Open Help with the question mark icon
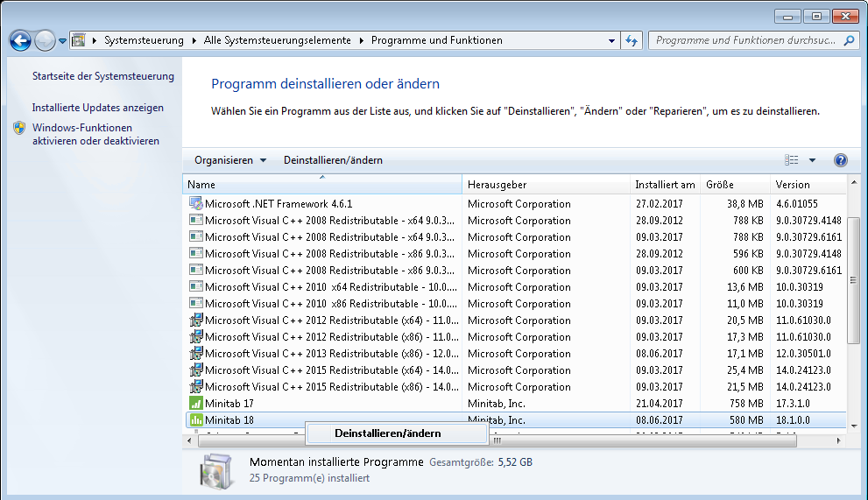Image resolution: width=868 pixels, height=500 pixels. (x=840, y=160)
